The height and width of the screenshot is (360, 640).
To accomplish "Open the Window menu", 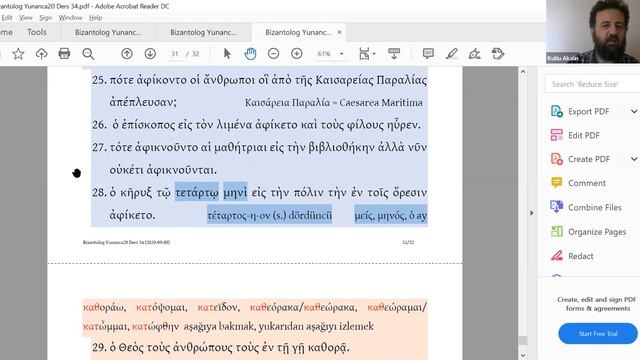I will pyautogui.click(x=70, y=18).
